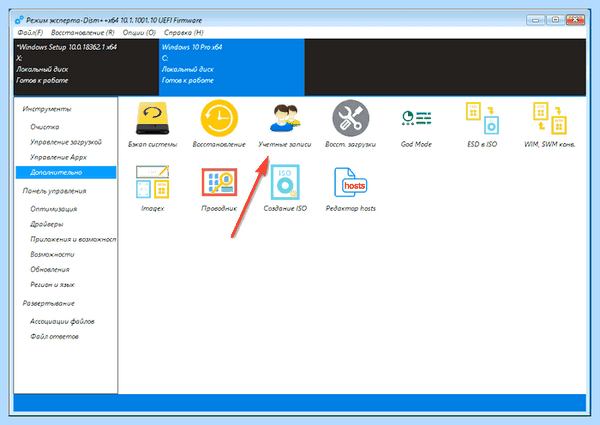Open Создание ISO tool
Viewport: 600px width, 425px height.
[285, 188]
